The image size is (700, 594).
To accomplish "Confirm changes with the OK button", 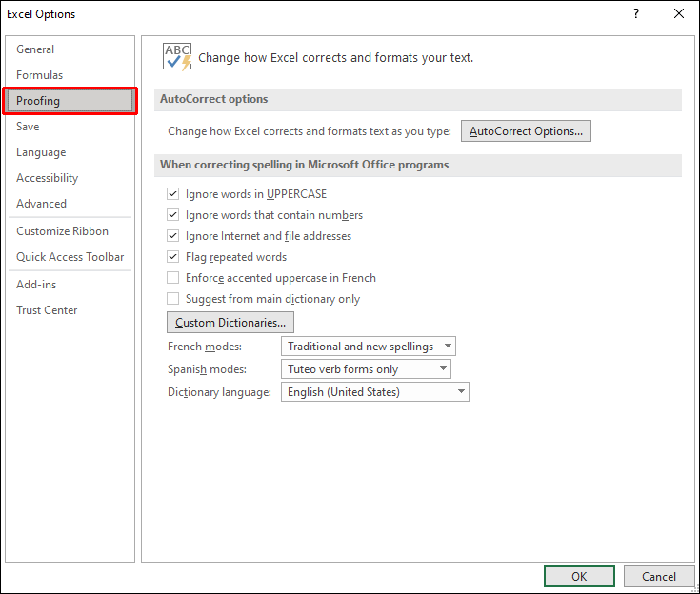I will [579, 576].
